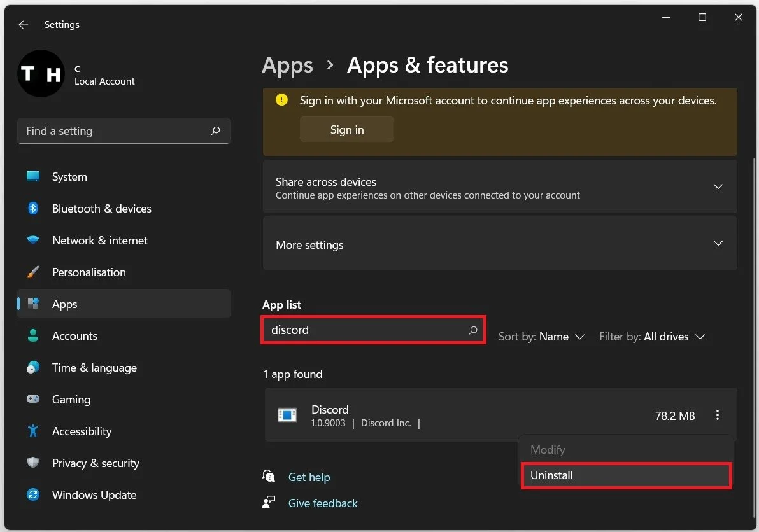Screen dimensions: 759x532
Task: Click the app list search field containing discord
Action: pyautogui.click(x=373, y=330)
